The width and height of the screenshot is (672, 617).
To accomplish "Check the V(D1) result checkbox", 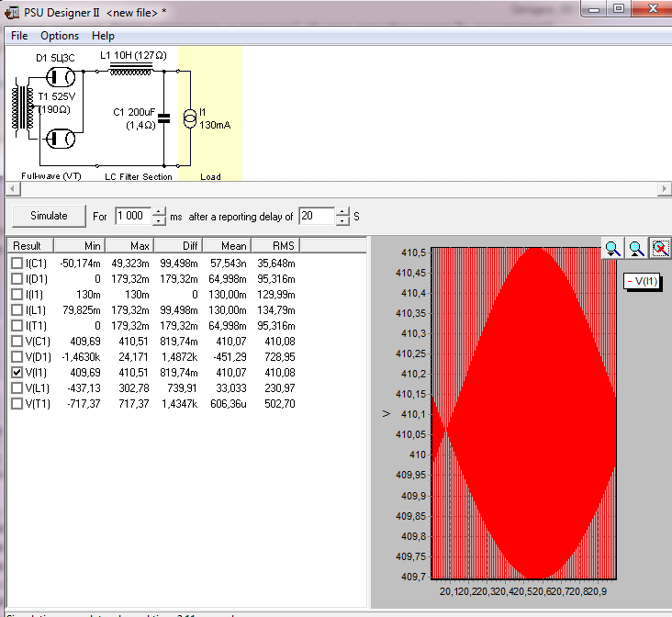I will point(17,357).
